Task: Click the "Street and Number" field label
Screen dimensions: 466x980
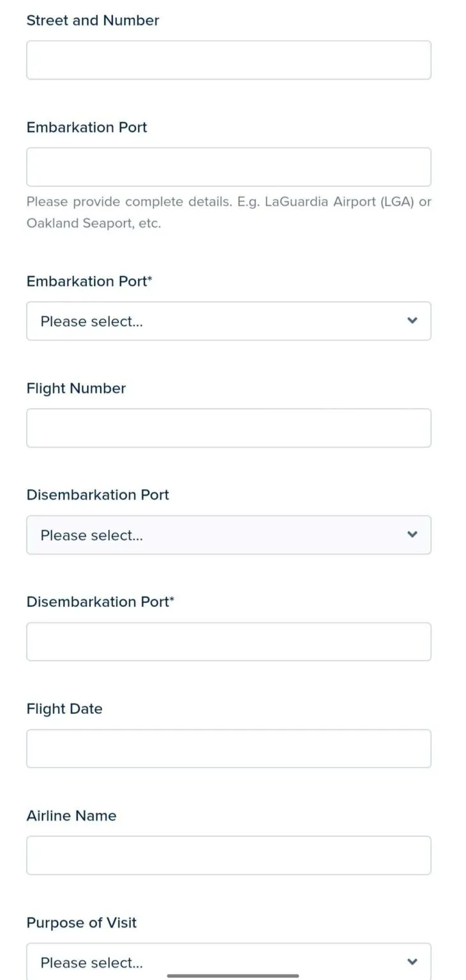Action: pos(93,20)
